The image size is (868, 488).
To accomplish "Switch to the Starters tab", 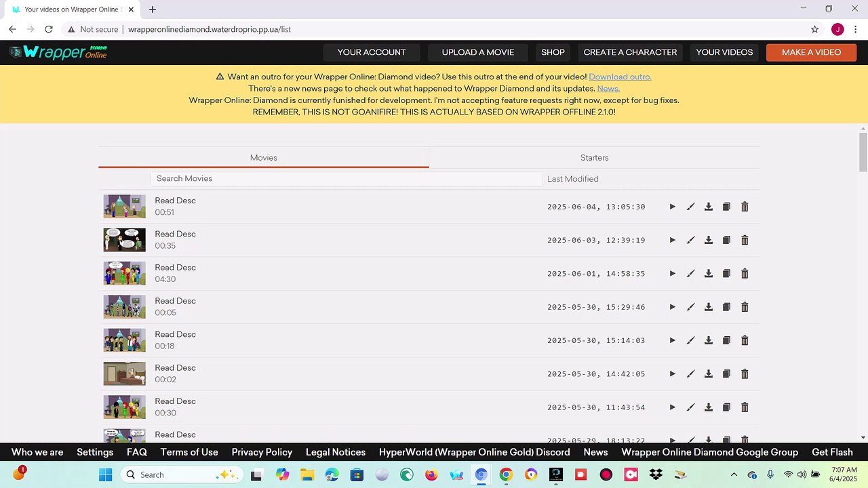I will (x=594, y=157).
